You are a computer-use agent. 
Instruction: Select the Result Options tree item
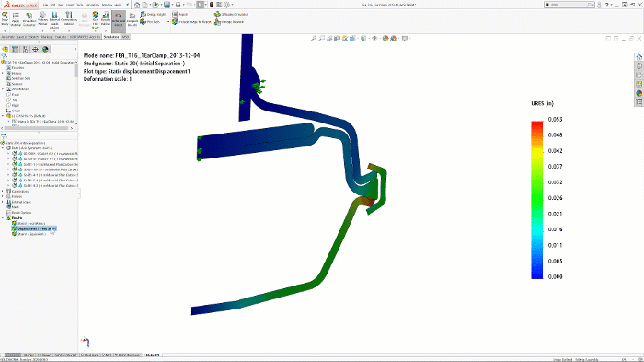pos(19,213)
